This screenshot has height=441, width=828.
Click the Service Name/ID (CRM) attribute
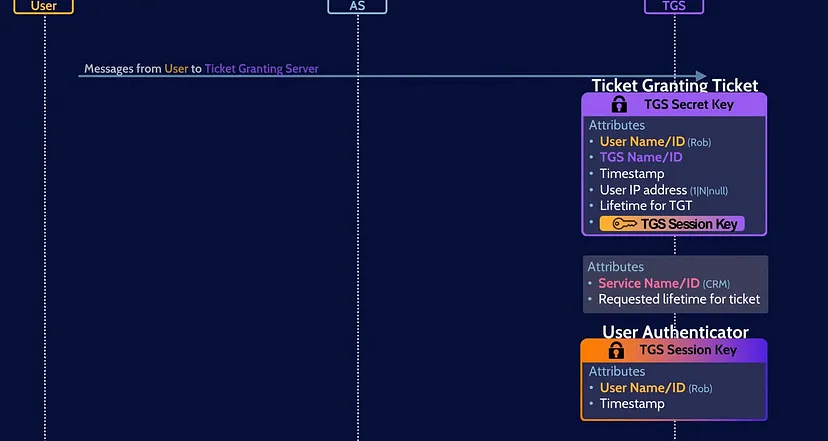pyautogui.click(x=660, y=284)
